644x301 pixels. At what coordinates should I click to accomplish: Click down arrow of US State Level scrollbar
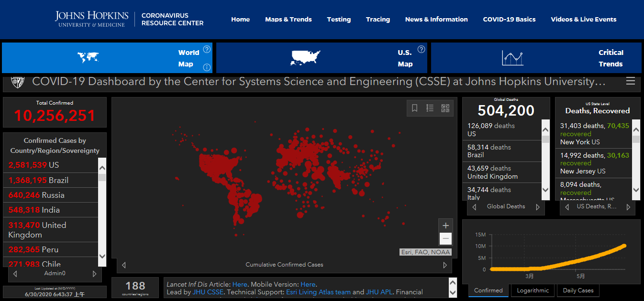coord(636,190)
